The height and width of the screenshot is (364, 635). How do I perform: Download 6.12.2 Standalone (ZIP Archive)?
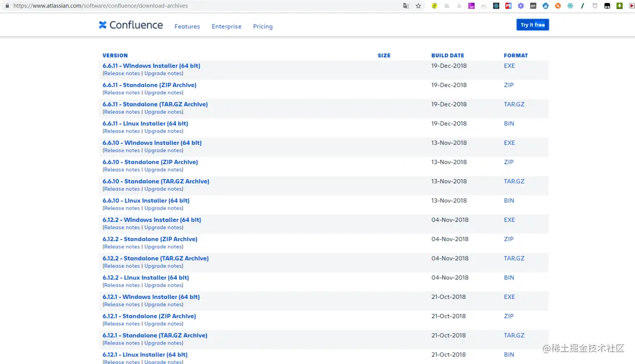(150, 239)
